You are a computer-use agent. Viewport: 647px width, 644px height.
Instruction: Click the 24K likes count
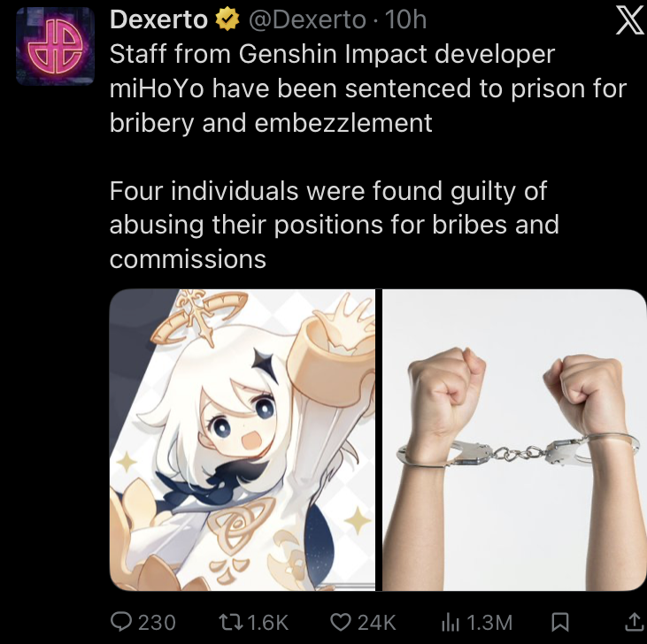coord(377,623)
